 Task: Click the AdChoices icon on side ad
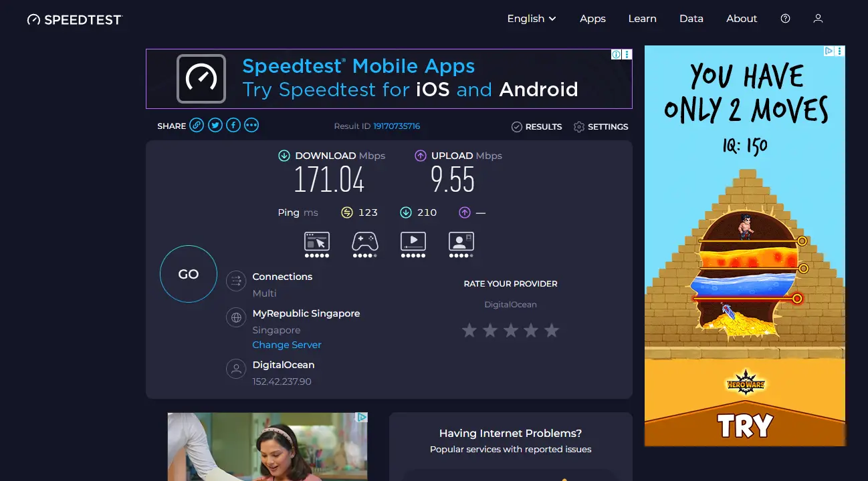click(x=829, y=51)
